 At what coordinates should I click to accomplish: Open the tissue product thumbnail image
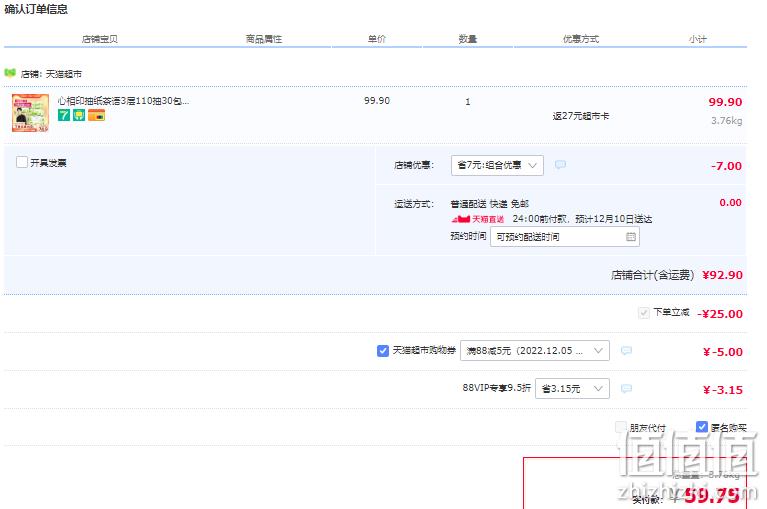[30, 113]
